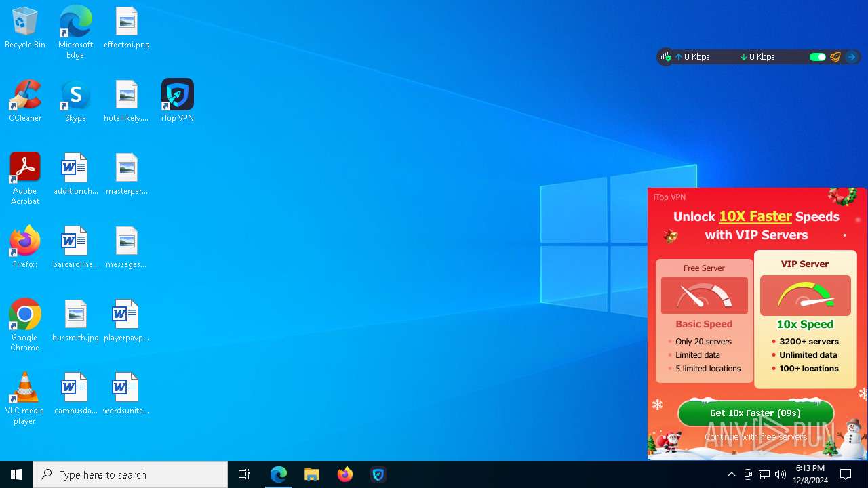Image resolution: width=868 pixels, height=488 pixels.
Task: Open Microsoft Edge from the taskbar
Action: click(x=279, y=474)
